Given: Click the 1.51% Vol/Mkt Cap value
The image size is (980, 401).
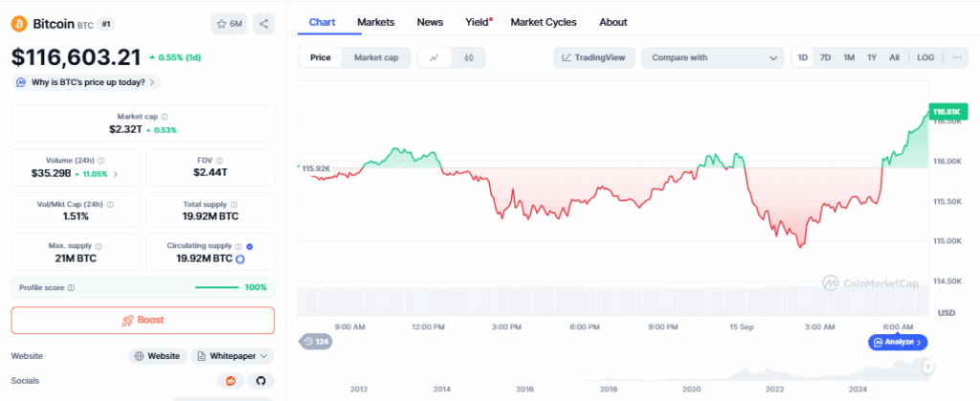Looking at the screenshot, I should pos(76,216).
